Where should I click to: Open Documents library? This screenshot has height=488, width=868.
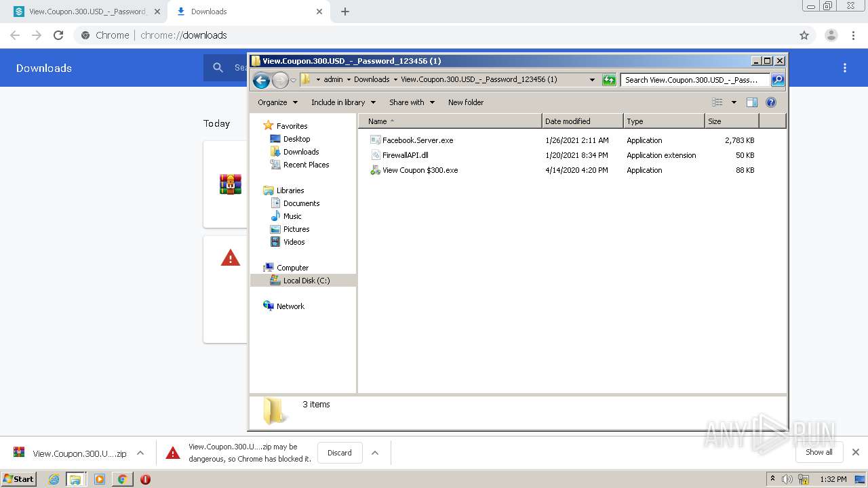301,203
